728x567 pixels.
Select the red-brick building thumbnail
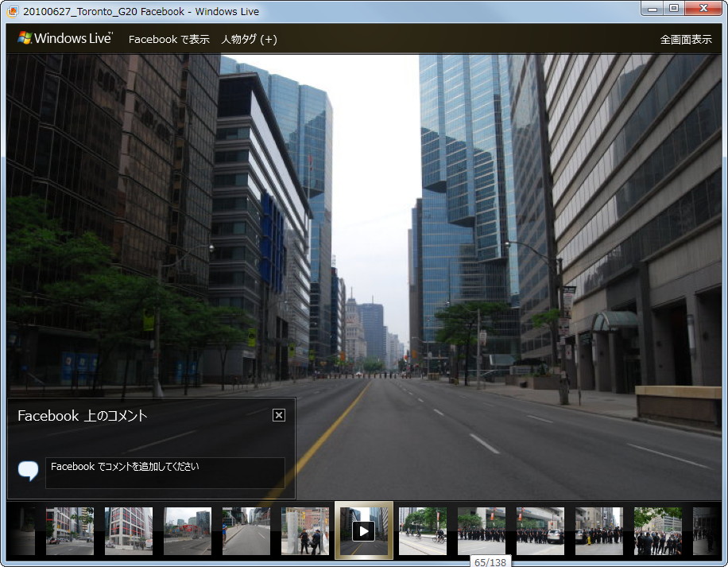(x=129, y=530)
